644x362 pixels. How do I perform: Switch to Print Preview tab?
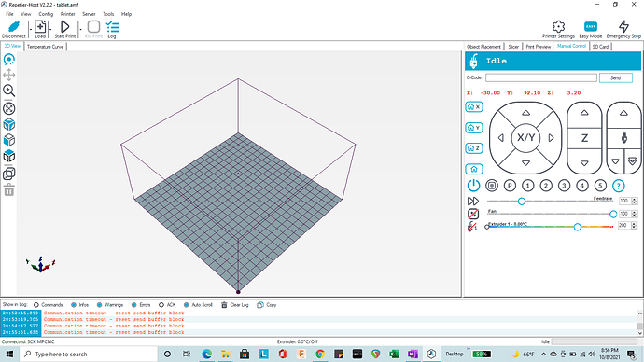point(538,47)
